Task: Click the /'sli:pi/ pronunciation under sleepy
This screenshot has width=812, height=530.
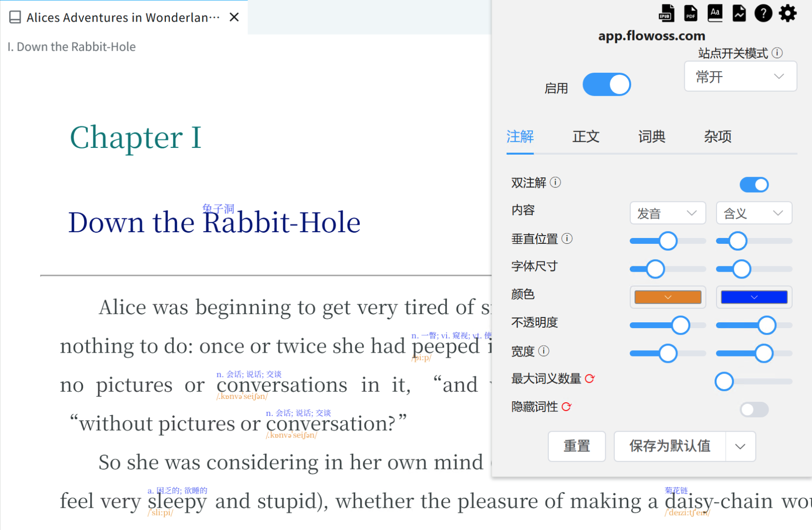Action: tap(161, 513)
